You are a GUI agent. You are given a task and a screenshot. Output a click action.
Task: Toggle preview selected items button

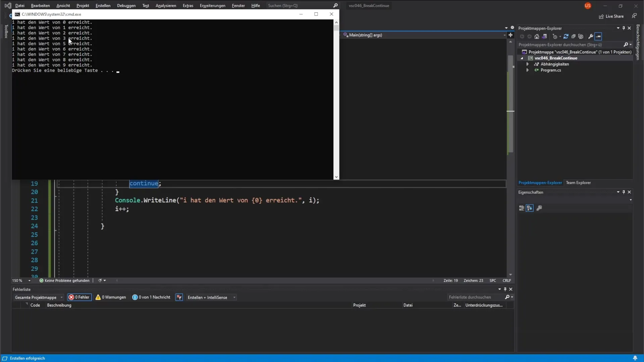(598, 37)
